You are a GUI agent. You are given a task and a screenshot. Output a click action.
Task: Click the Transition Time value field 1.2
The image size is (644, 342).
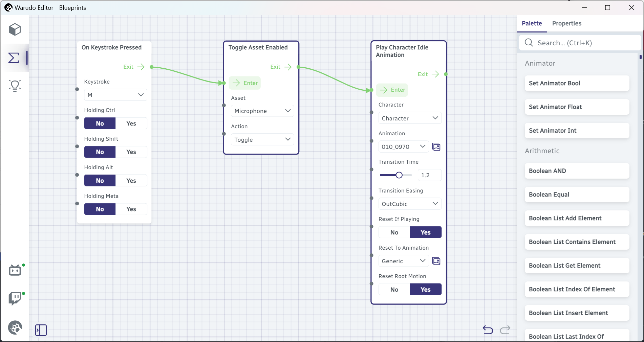click(430, 175)
